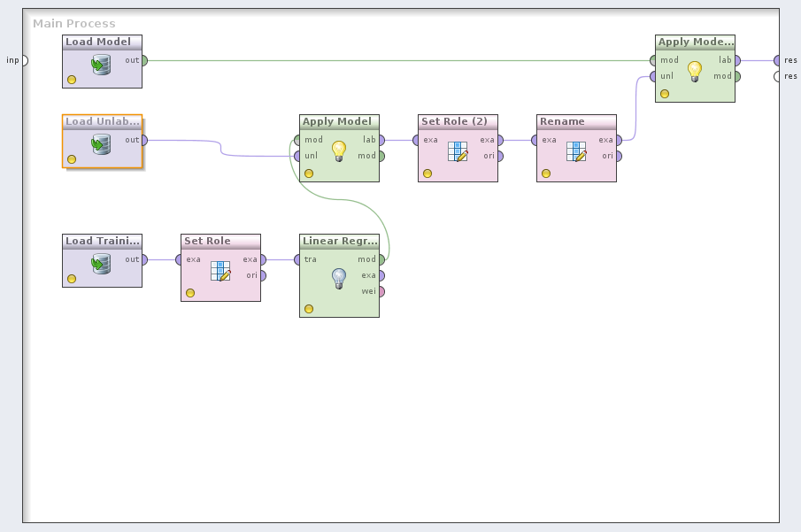This screenshot has width=801, height=532.
Task: Click the Linear Regression lightbulb icon
Action: [x=338, y=279]
